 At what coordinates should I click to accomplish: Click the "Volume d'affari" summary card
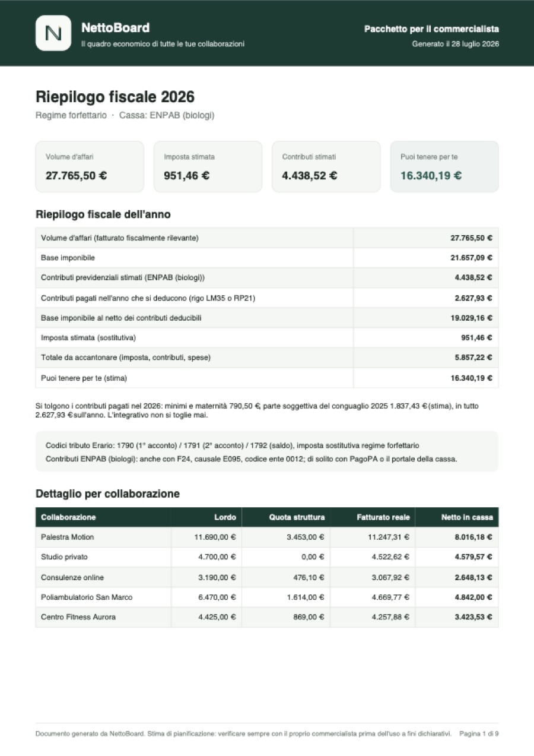click(x=90, y=166)
